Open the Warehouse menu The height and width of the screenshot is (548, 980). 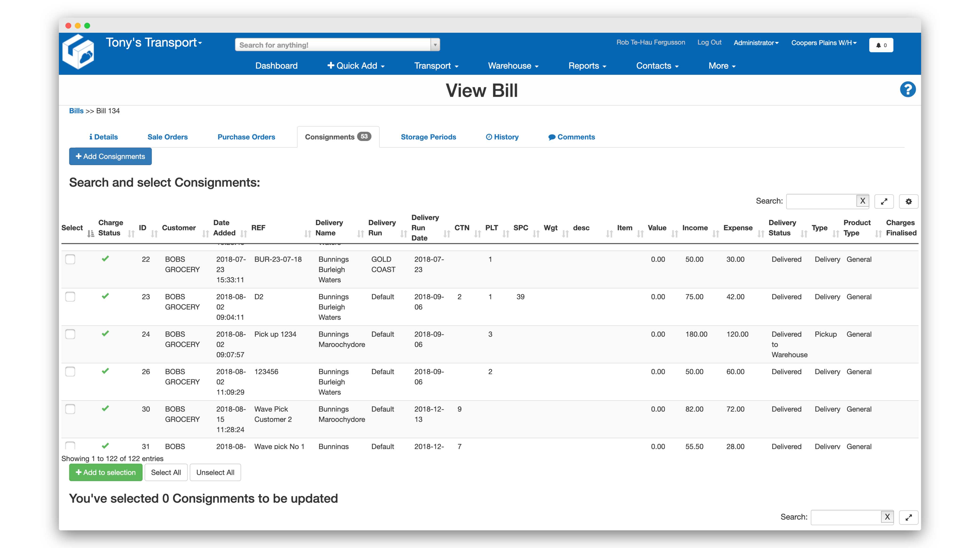pyautogui.click(x=513, y=66)
